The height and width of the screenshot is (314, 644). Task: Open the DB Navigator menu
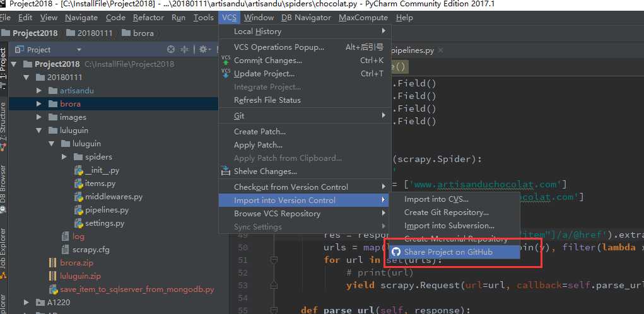[306, 18]
